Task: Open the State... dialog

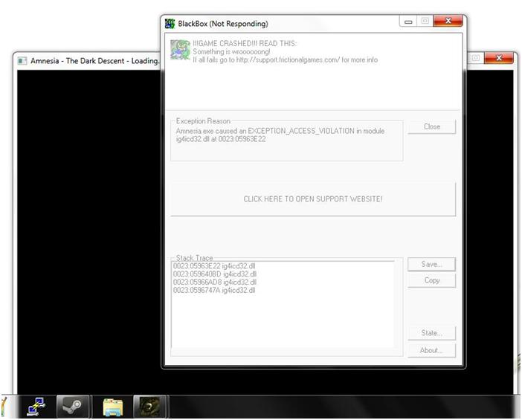Action: 431,333
